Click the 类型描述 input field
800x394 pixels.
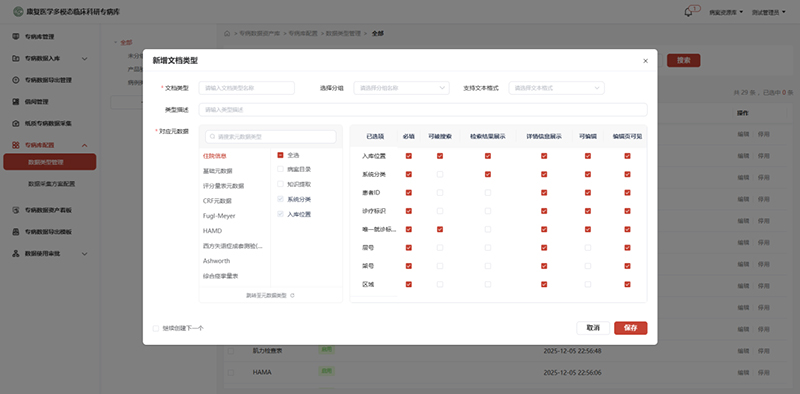tap(423, 110)
